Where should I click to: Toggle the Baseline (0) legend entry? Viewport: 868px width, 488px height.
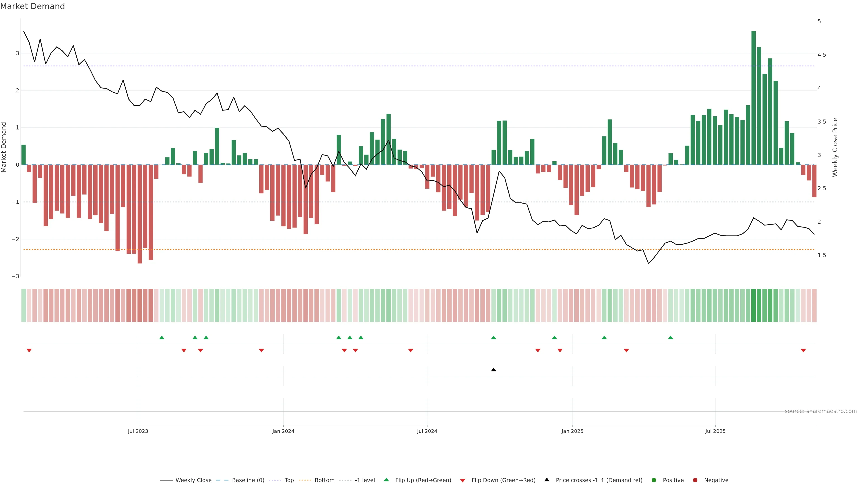click(248, 480)
